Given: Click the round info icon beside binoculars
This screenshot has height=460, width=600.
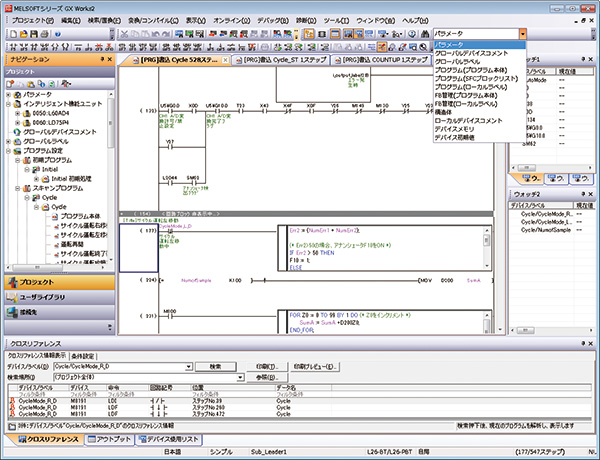Looking at the screenshot, I should tap(412, 34).
